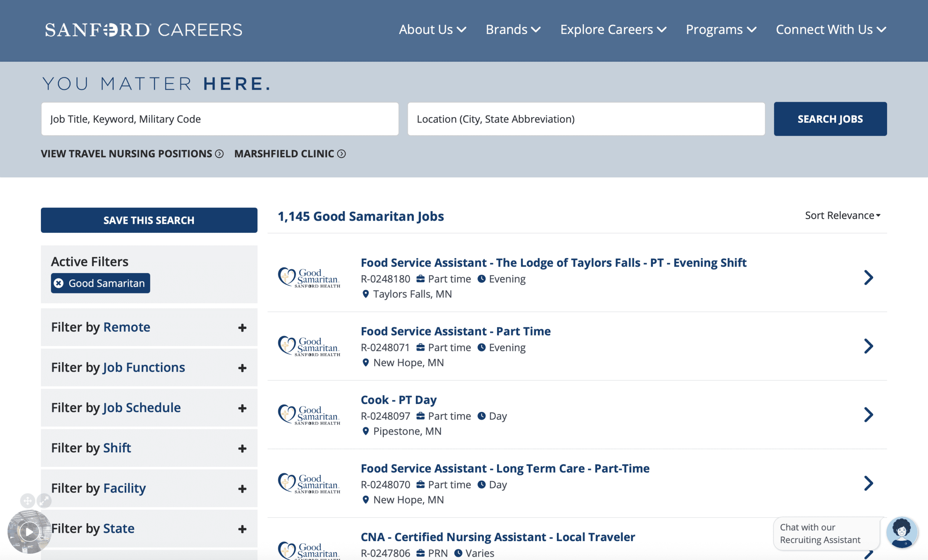Image resolution: width=928 pixels, height=560 pixels.
Task: Click Save This Search button
Action: click(149, 220)
